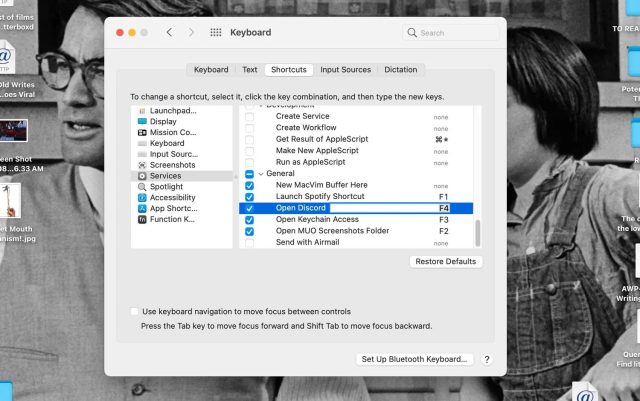Toggle Make New AppleScript checkbox
The height and width of the screenshot is (401, 640).
tap(249, 151)
